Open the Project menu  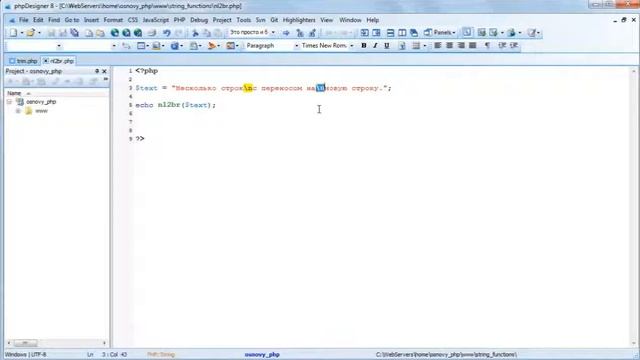click(222, 20)
